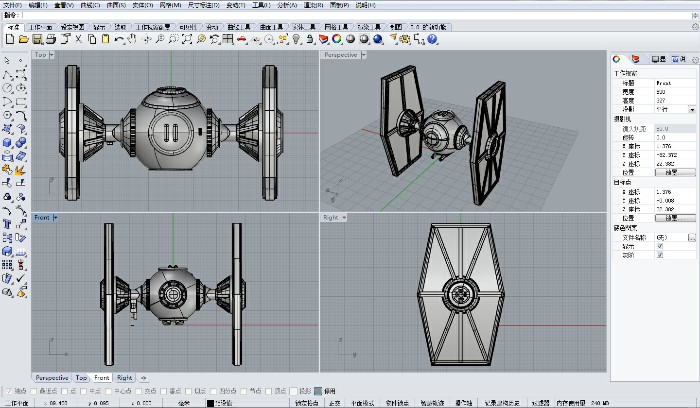Open the Top viewport title dropdown arrow
Image resolution: width=700 pixels, height=408 pixels.
click(x=51, y=55)
